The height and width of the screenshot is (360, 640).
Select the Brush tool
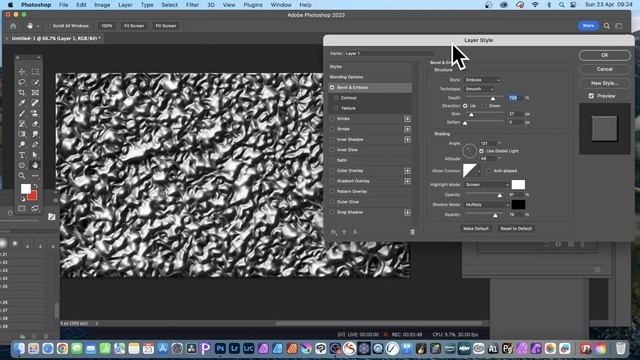coord(22,113)
